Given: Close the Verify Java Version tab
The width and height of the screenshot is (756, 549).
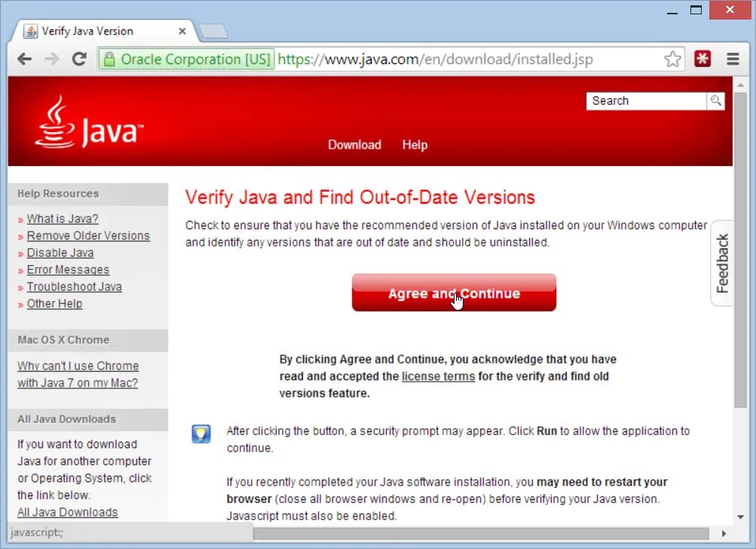Looking at the screenshot, I should click(182, 32).
